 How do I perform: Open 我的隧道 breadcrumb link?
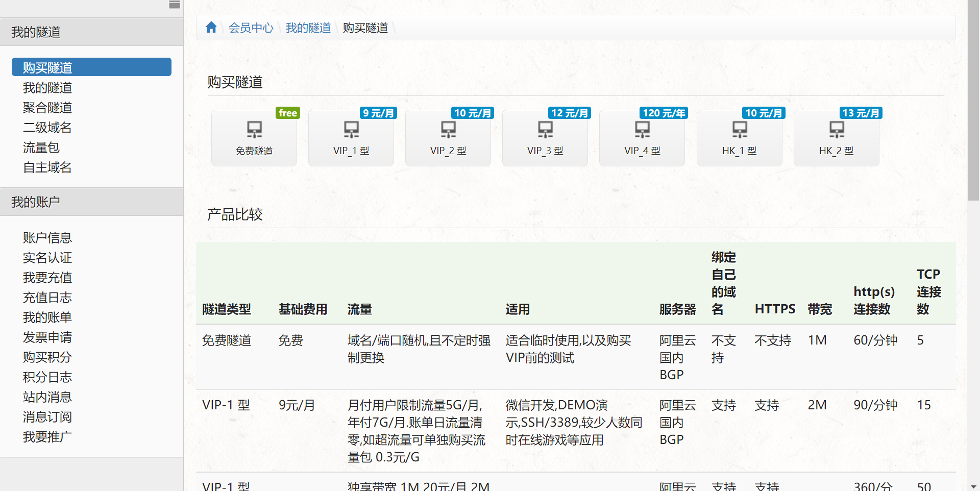click(x=308, y=28)
